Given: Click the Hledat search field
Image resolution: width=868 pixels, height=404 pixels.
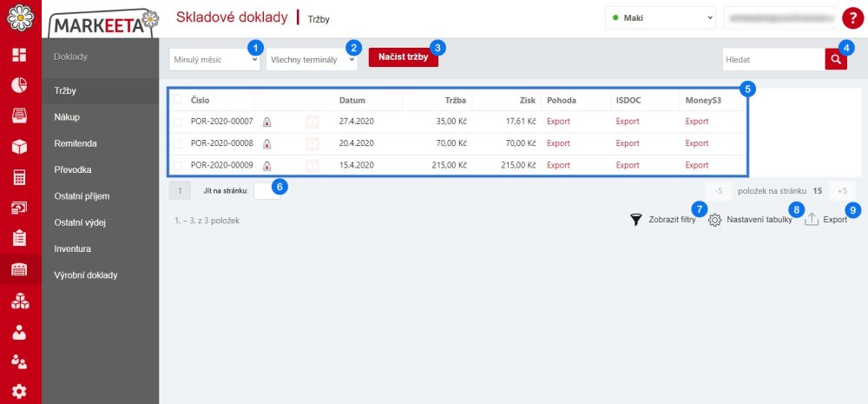Looking at the screenshot, I should point(773,59).
